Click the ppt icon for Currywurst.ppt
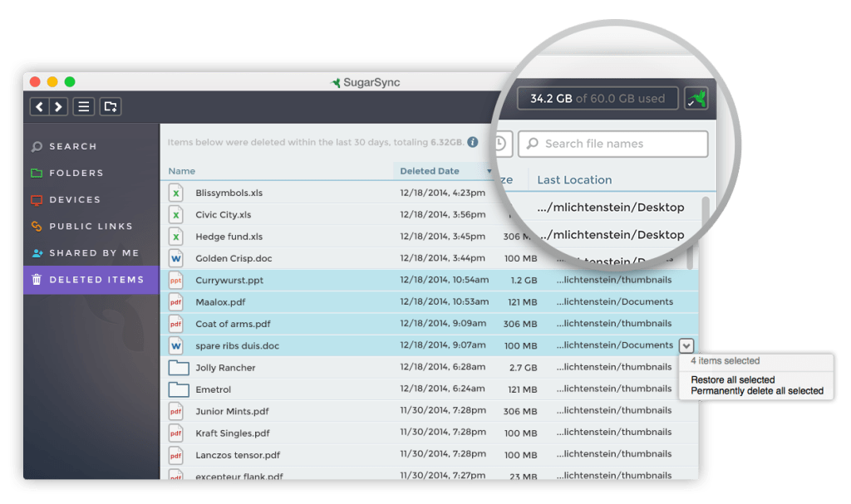 tap(176, 281)
